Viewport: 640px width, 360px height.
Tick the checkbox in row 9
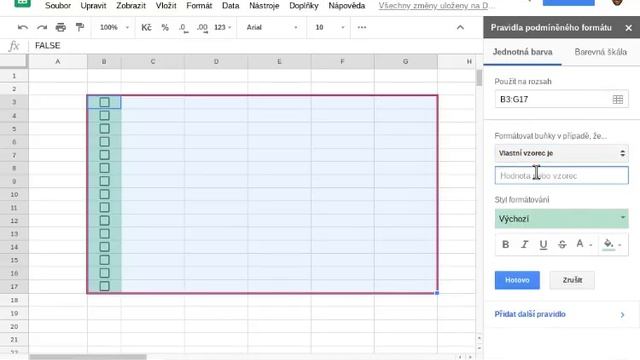(x=104, y=181)
